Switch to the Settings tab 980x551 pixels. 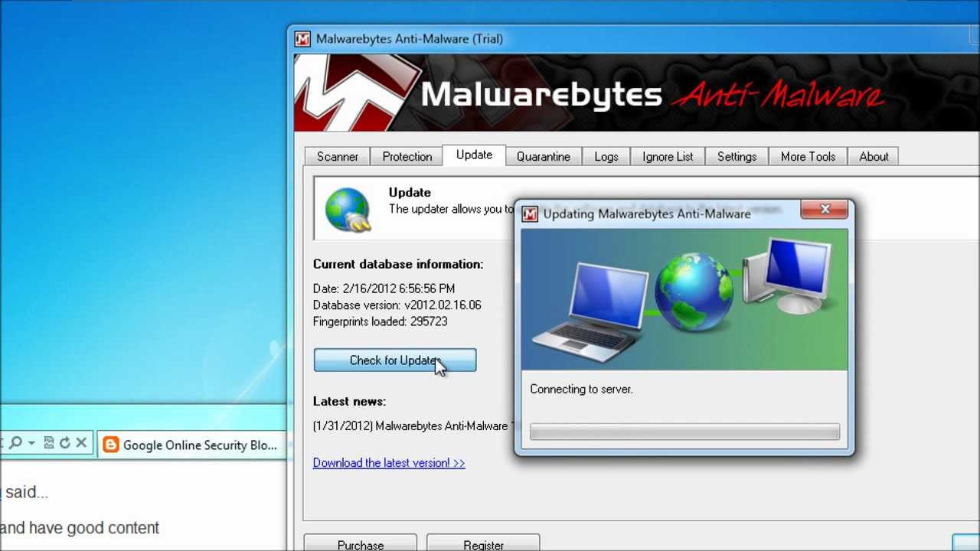point(737,156)
